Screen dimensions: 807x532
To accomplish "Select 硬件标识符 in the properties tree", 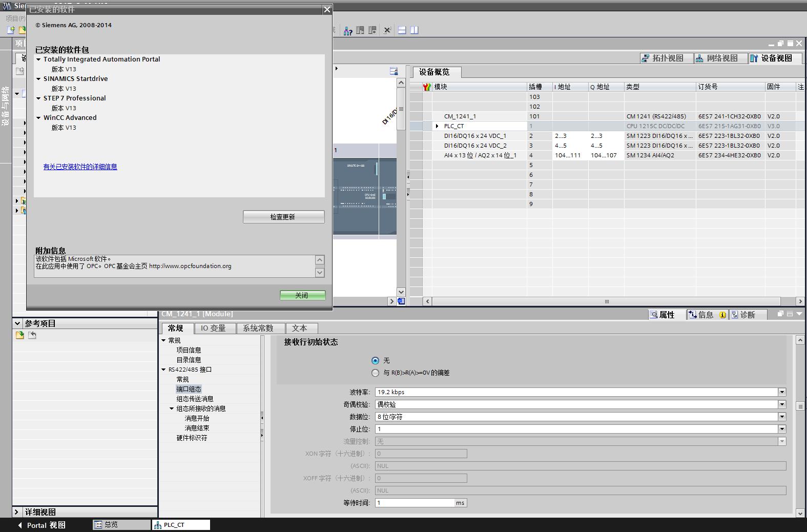I will click(x=192, y=438).
